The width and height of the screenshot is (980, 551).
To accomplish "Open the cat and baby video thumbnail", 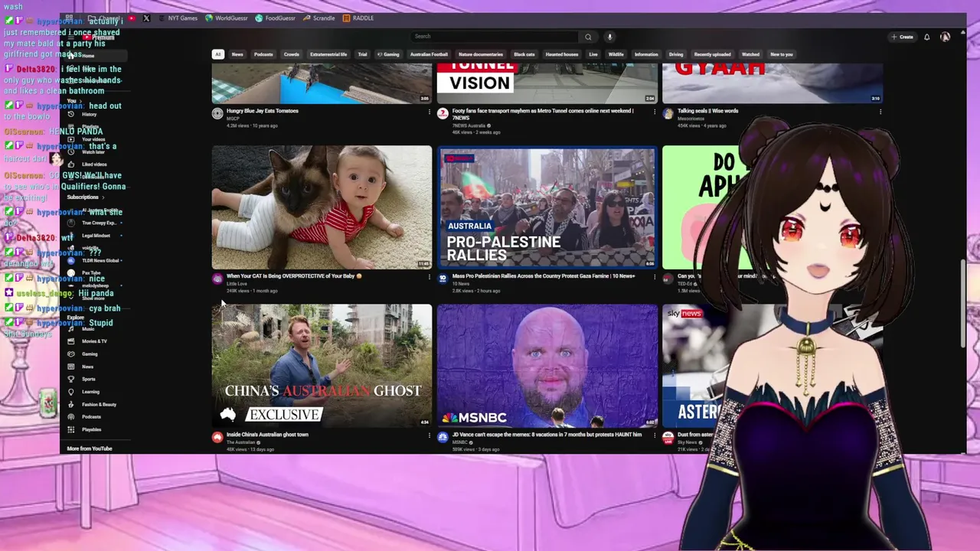I will tap(322, 207).
